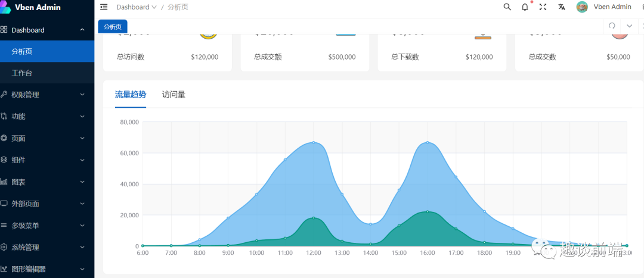Click the 总访问数 label
The height and width of the screenshot is (278, 644).
(131, 57)
